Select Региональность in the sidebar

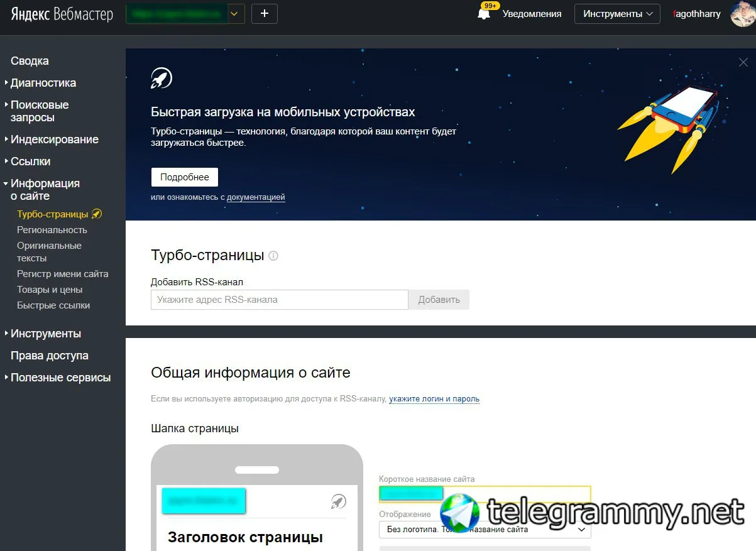pyautogui.click(x=52, y=230)
